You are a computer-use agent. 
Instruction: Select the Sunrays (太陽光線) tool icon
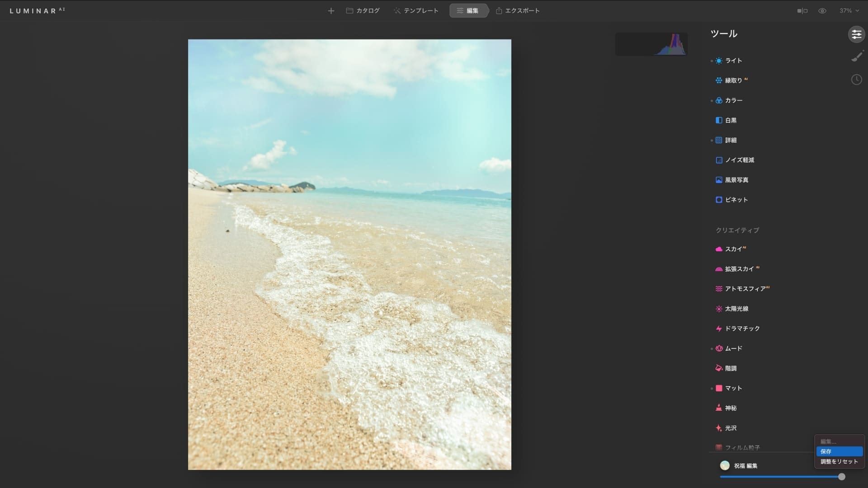719,309
